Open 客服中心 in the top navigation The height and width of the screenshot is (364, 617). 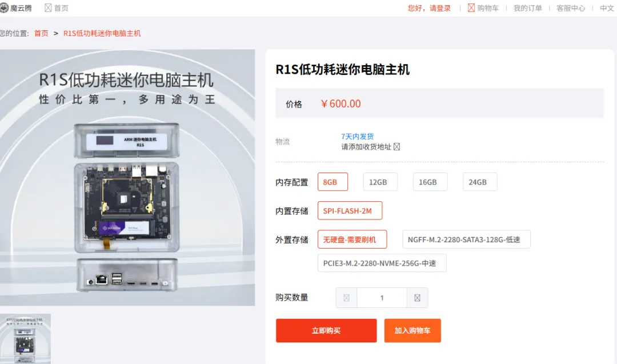tap(571, 8)
